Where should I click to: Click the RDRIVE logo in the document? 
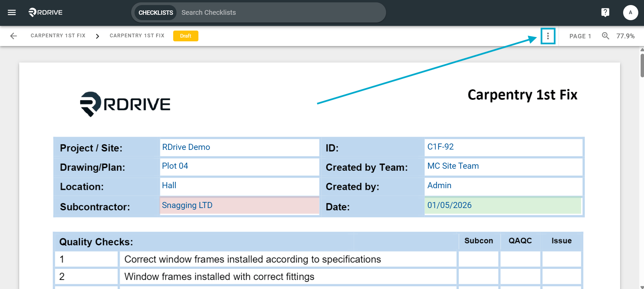pyautogui.click(x=125, y=104)
